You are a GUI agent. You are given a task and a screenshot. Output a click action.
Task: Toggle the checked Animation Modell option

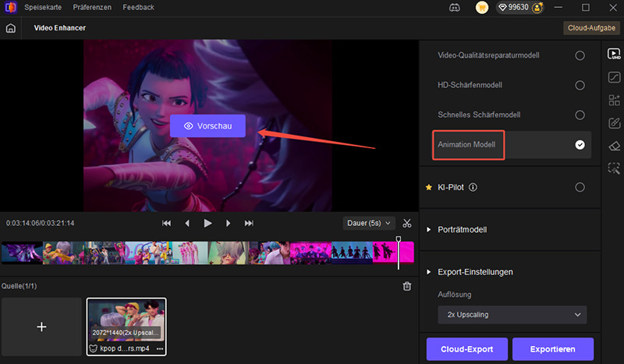coord(580,145)
